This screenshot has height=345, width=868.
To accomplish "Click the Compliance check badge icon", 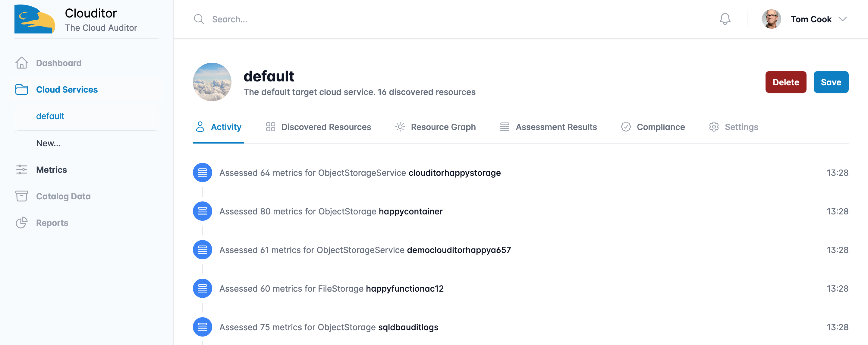I will pos(626,127).
